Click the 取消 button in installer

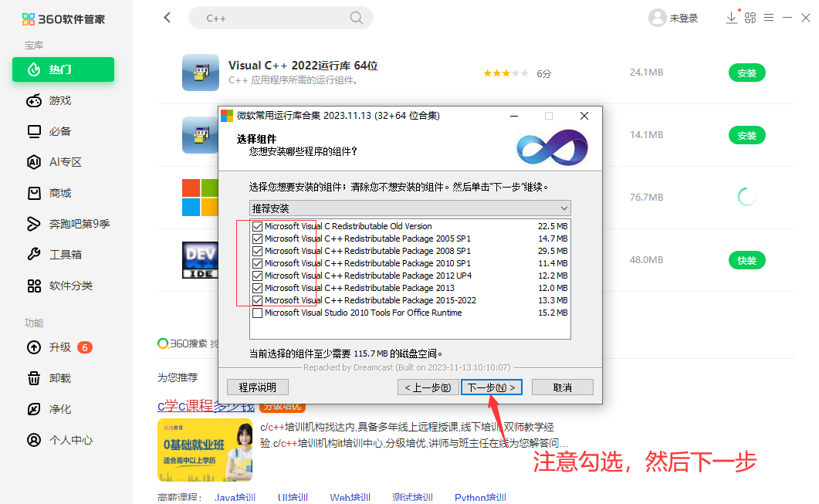click(562, 387)
